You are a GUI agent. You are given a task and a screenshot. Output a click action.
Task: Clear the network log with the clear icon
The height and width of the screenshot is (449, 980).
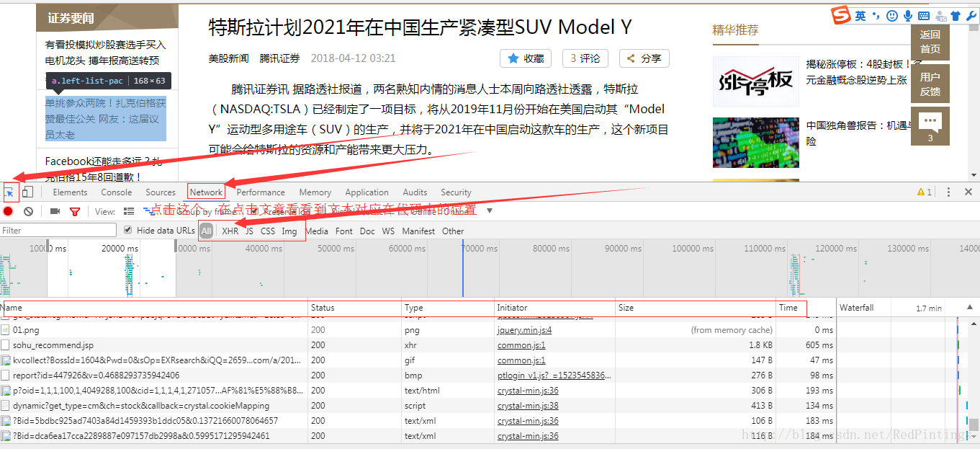click(28, 211)
